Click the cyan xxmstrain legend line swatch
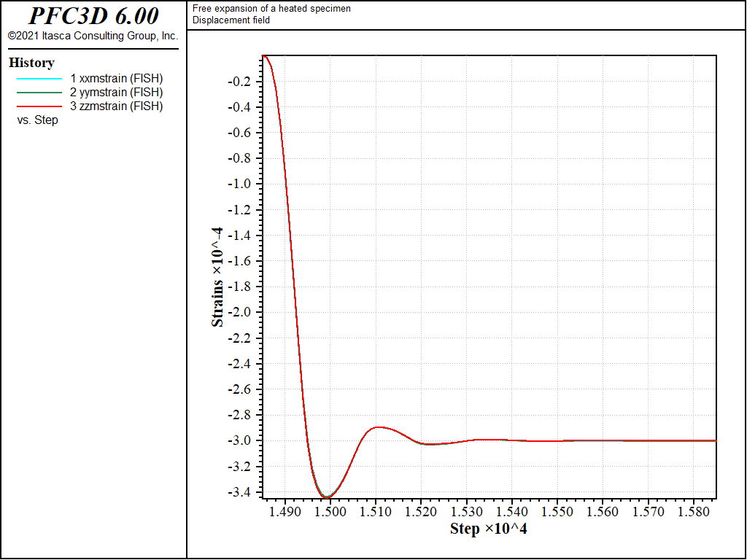 [39, 79]
